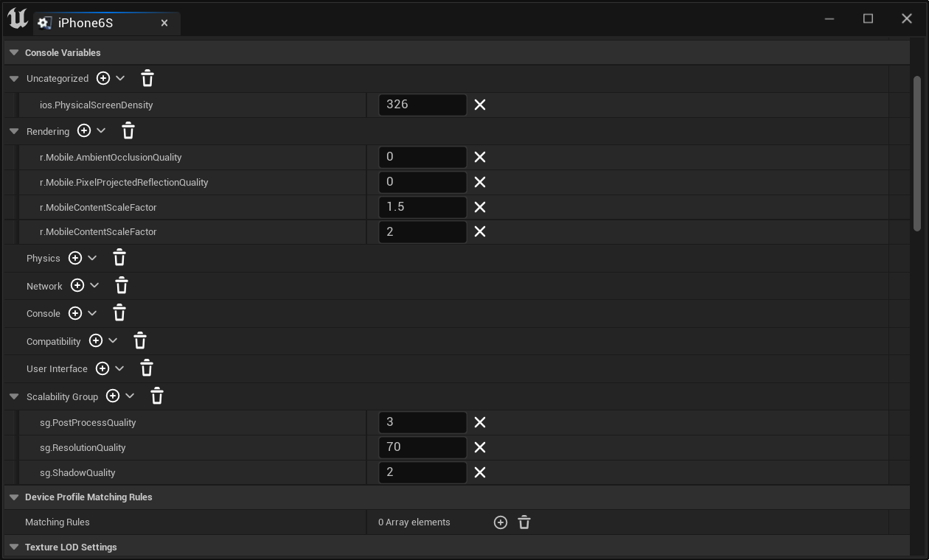Open the Physics add-options dropdown arrow
The width and height of the screenshot is (929, 560).
(x=92, y=258)
